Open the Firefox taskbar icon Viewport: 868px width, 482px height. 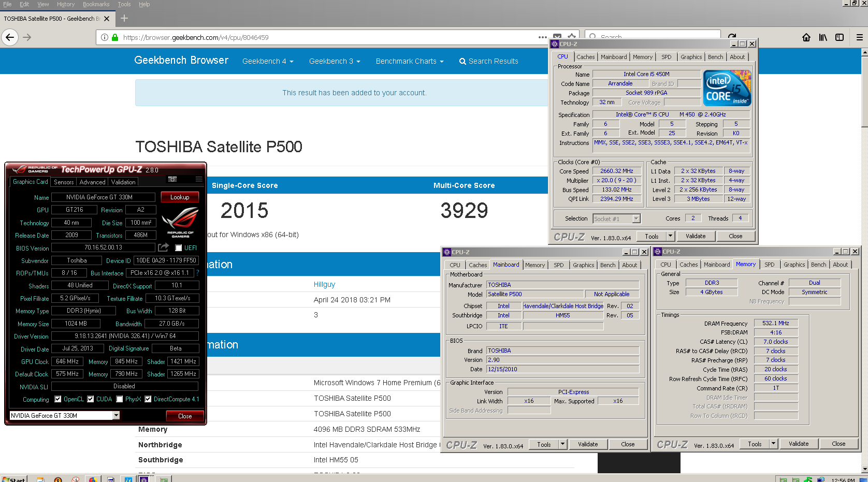pos(92,479)
